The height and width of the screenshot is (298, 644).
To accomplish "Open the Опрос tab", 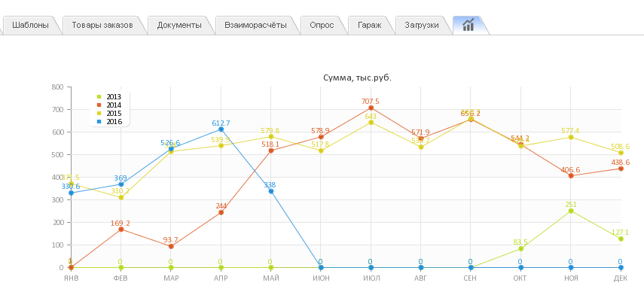I will click(322, 25).
